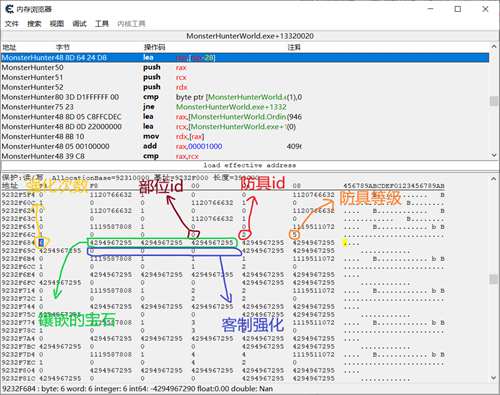Select the mov rdx,[rax] row

[245, 136]
